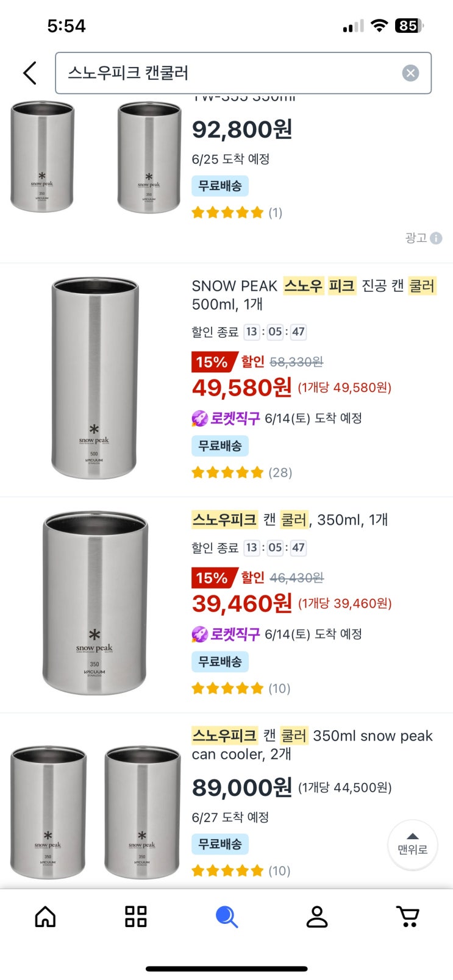The image size is (453, 980).
Task: Tap the rocket delivery icon on 350ml item
Action: click(199, 634)
